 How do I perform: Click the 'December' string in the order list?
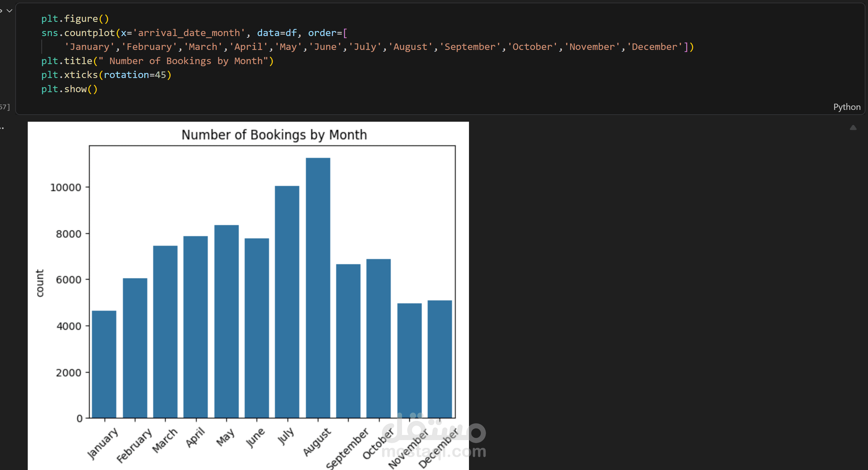point(654,47)
